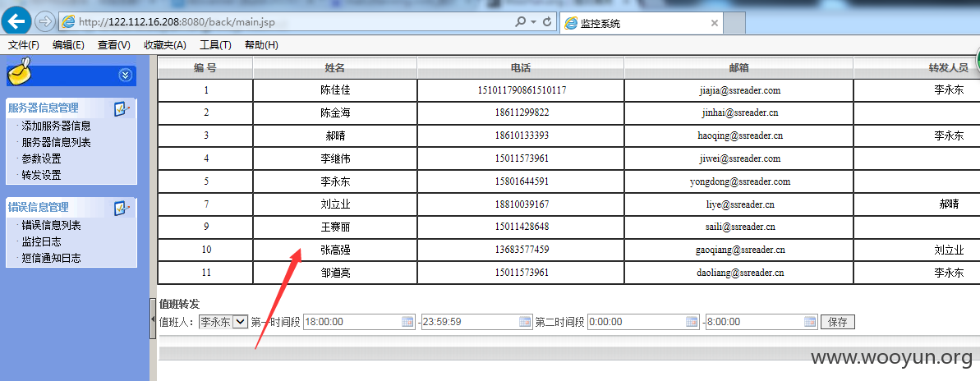Open calendar icon next to 18:00:00
Image resolution: width=980 pixels, height=381 pixels.
408,322
